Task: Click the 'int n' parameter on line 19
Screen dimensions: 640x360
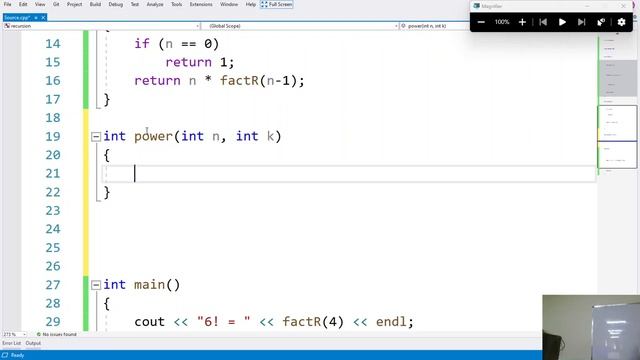Action: pyautogui.click(x=200, y=136)
